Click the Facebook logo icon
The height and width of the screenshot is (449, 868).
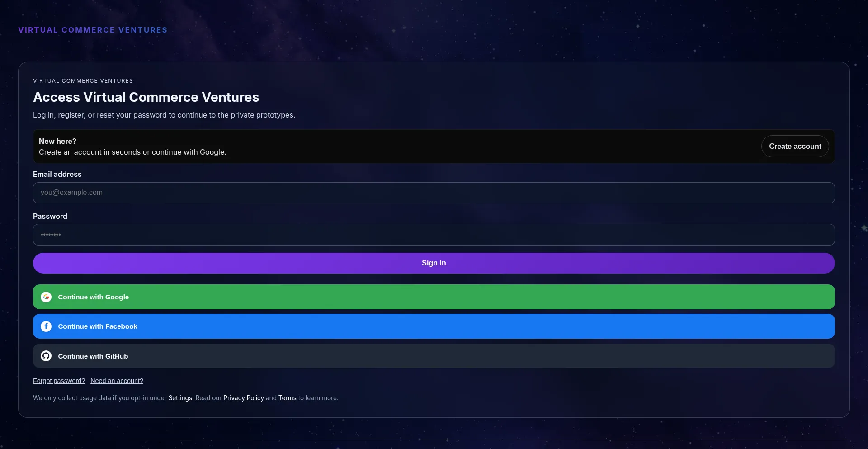46,326
